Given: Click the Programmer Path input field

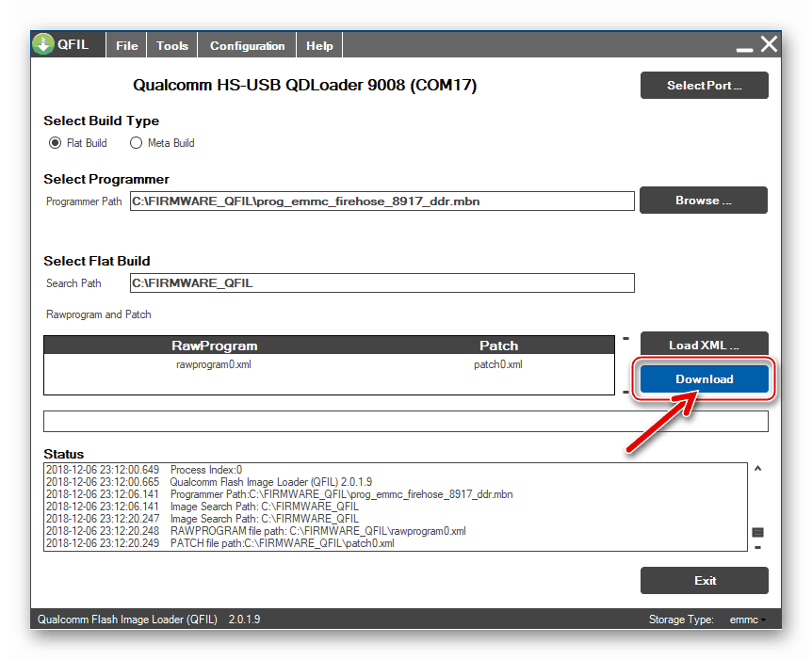Looking at the screenshot, I should (x=382, y=201).
